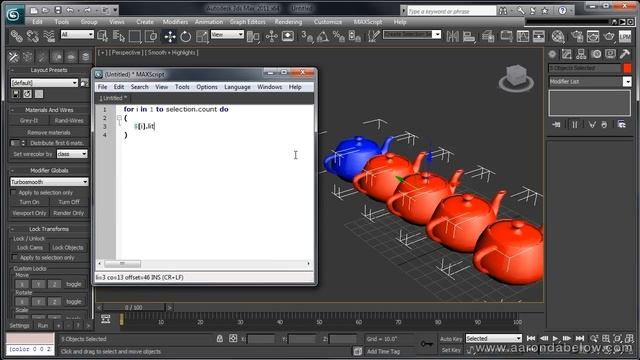
Task: Switch to the Create command panel tab
Action: 552,54
